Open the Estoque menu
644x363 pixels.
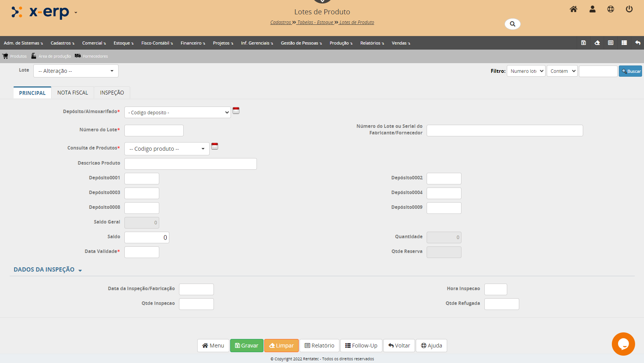point(123,43)
